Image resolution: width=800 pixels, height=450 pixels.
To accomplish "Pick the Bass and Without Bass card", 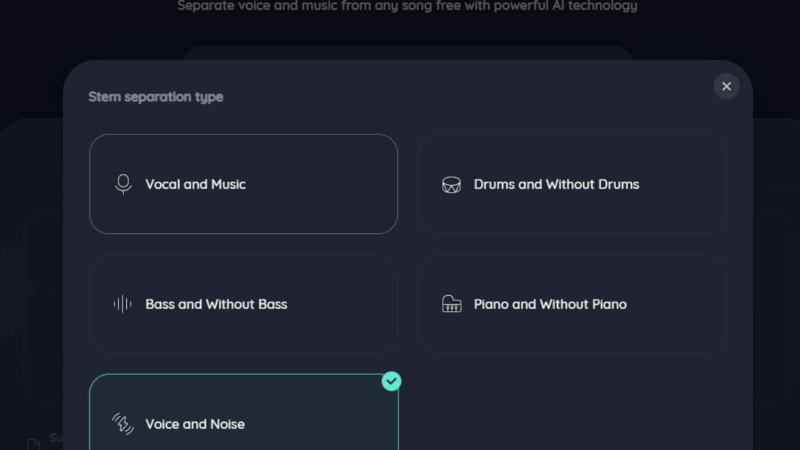I will click(x=243, y=304).
